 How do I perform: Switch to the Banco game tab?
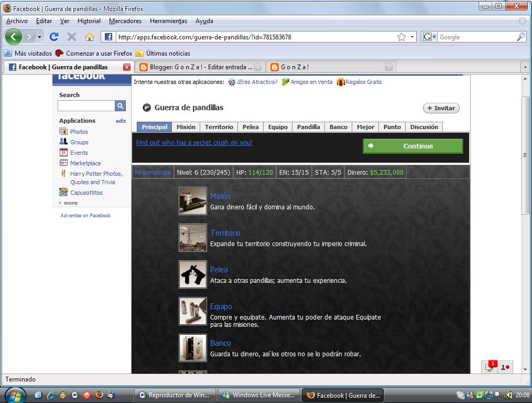[x=338, y=127]
